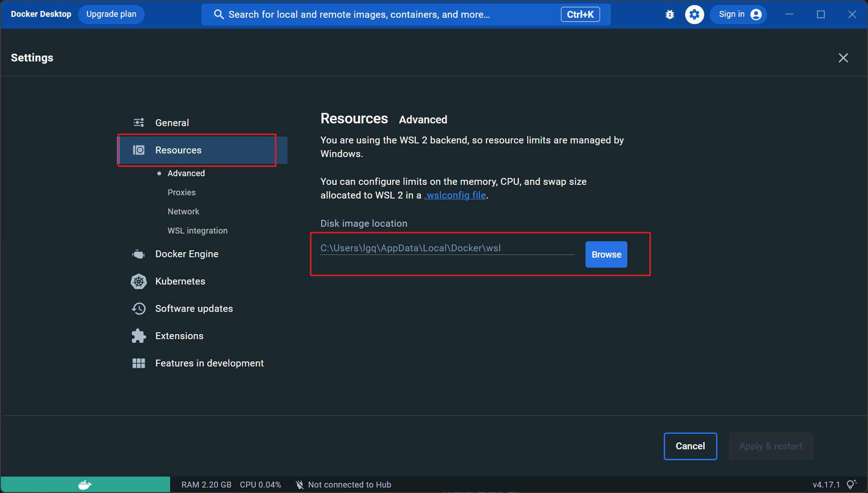868x493 pixels.
Task: Click the Resources disk icon
Action: coord(139,150)
